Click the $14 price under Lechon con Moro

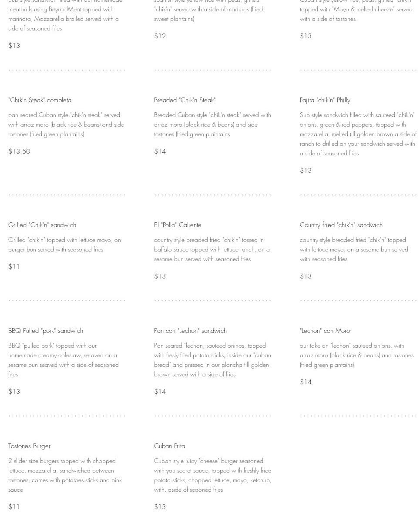(x=306, y=382)
